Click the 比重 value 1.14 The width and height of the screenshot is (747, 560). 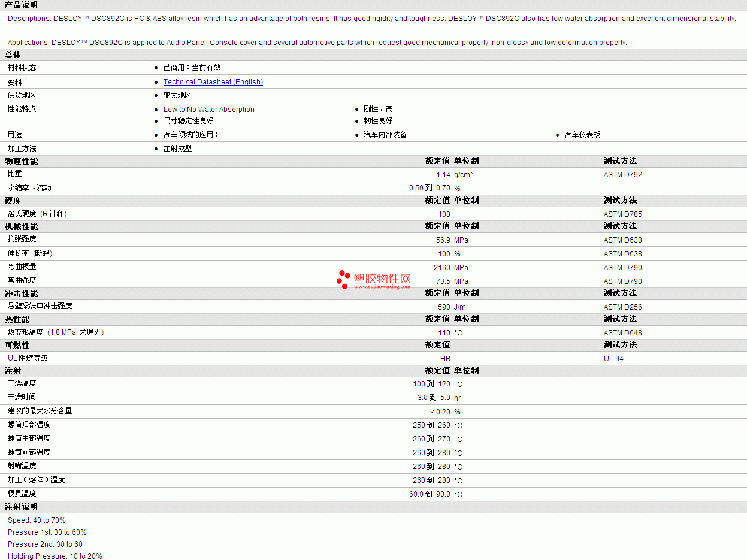(x=443, y=175)
